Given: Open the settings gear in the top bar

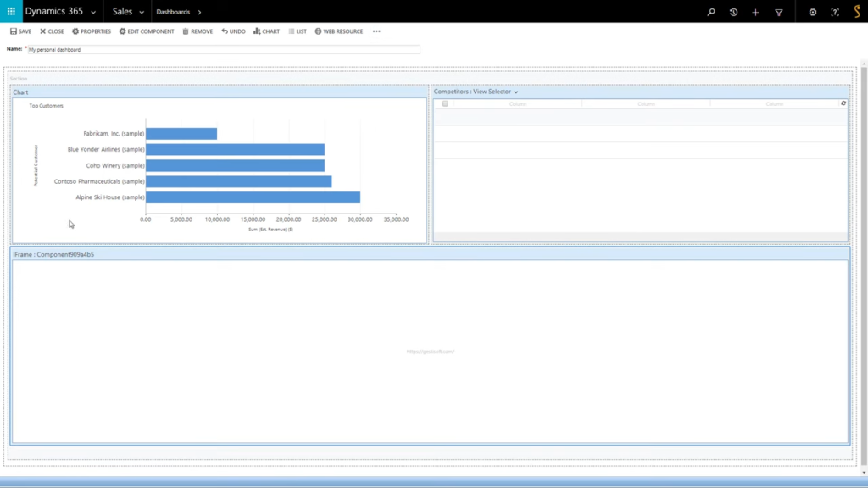Looking at the screenshot, I should click(x=811, y=12).
